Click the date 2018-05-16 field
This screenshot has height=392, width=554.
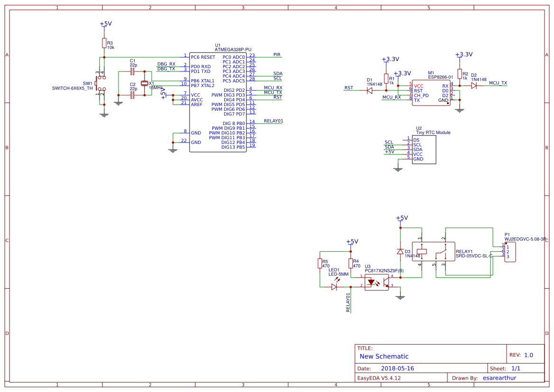397,369
